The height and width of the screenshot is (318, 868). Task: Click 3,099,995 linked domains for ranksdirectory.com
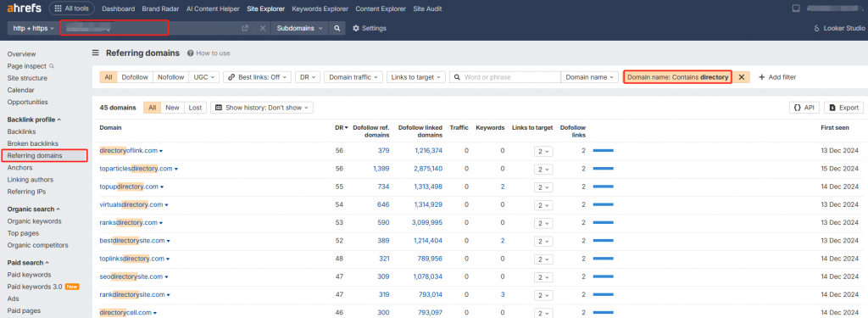click(x=428, y=223)
